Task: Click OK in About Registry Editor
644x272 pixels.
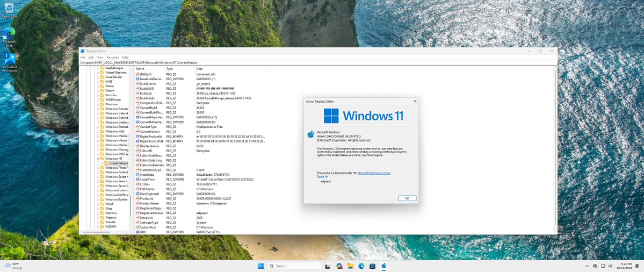Action: [407, 198]
